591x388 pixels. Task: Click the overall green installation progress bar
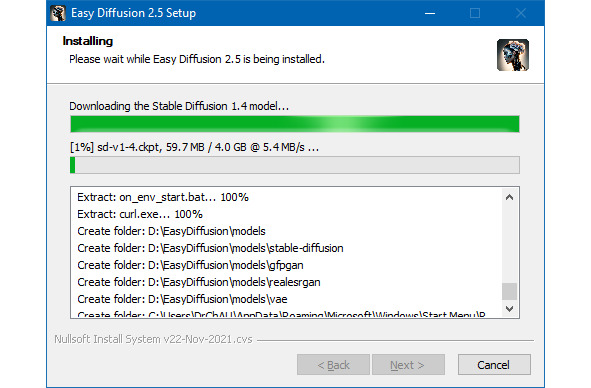pyautogui.click(x=295, y=124)
